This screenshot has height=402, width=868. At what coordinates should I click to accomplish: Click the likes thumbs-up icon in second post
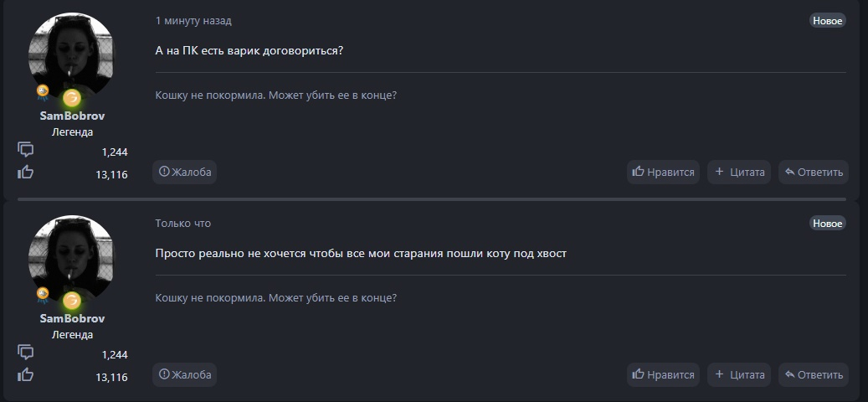(26, 375)
